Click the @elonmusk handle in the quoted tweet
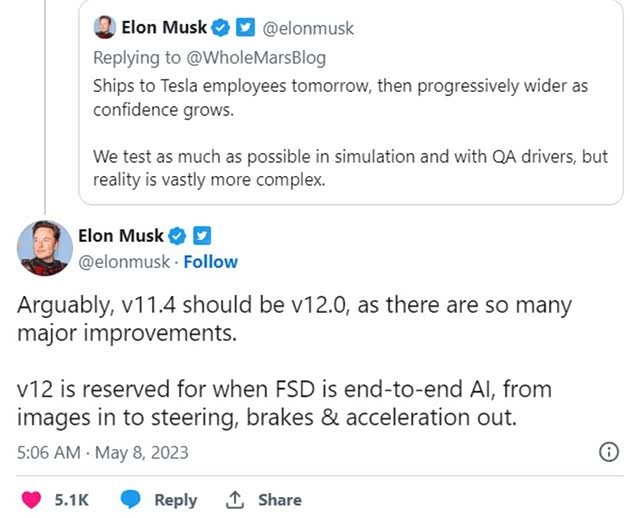This screenshot has height=518, width=630. (308, 28)
